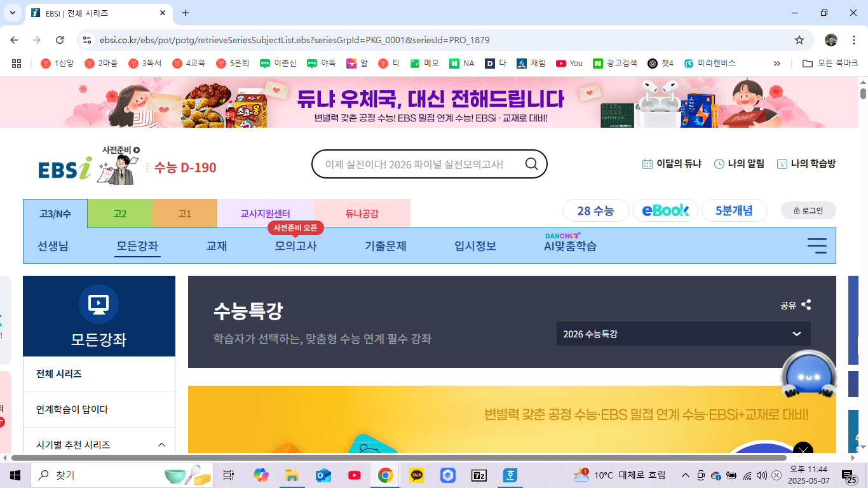This screenshot has width=868, height=488.
Task: Open 7-Zip from the taskbar
Action: tap(479, 475)
